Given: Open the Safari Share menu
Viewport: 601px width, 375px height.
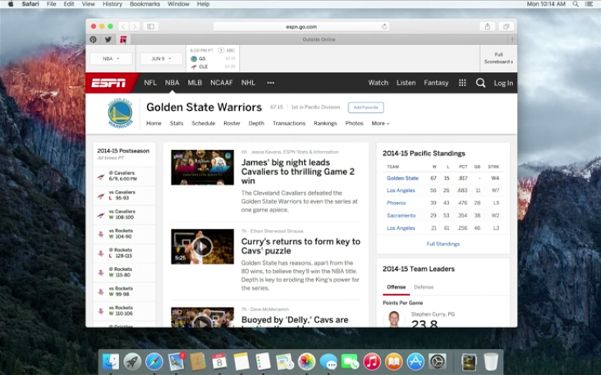Looking at the screenshot, I should [x=487, y=26].
